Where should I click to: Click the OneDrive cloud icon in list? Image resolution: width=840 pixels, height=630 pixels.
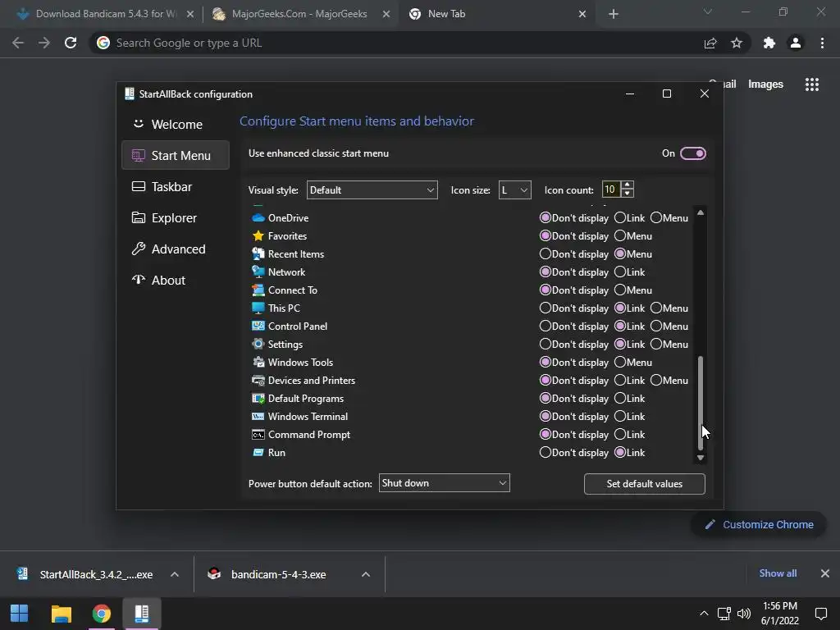pos(258,218)
